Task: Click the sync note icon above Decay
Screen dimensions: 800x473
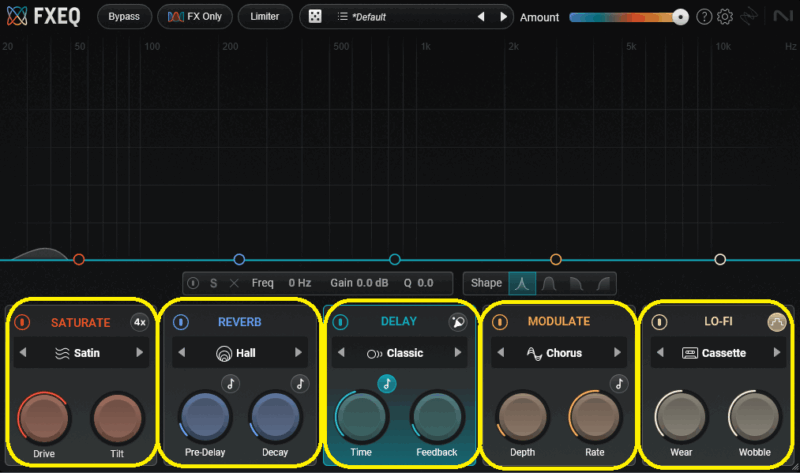Action: pos(299,383)
